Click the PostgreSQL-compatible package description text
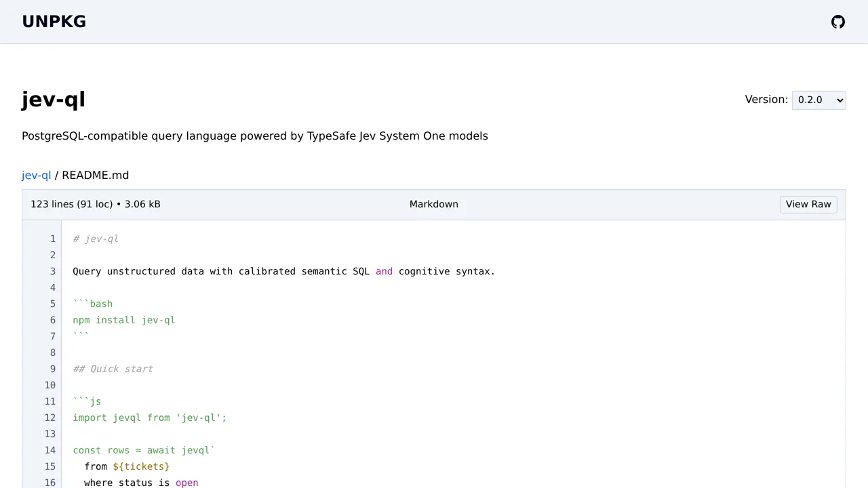Viewport: 868px width, 488px height. click(255, 136)
